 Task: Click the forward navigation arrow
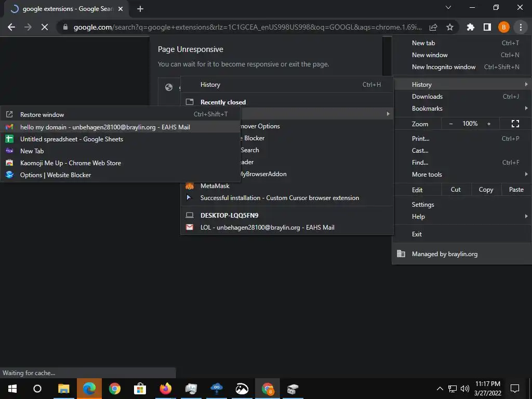[x=28, y=27]
